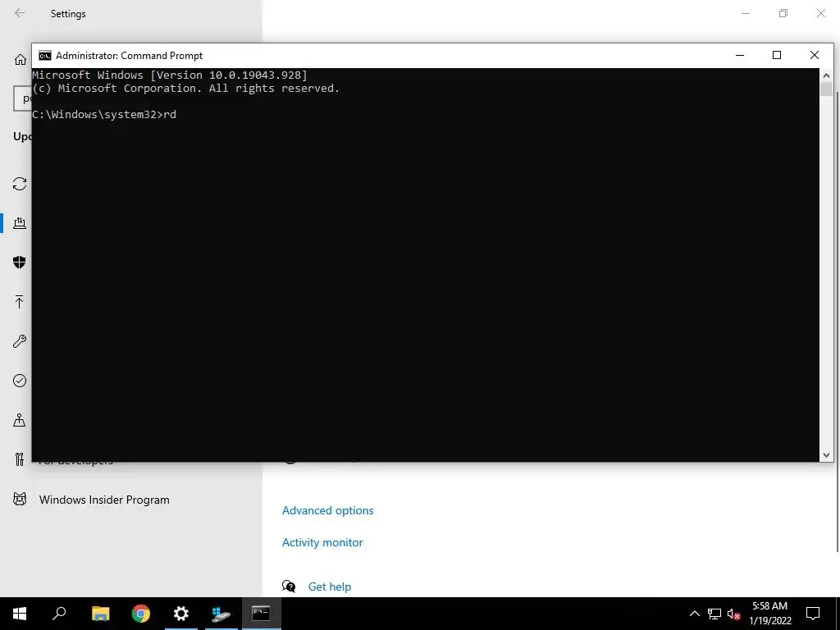The width and height of the screenshot is (840, 630).
Task: Click the Settings Home icon
Action: tap(20, 59)
